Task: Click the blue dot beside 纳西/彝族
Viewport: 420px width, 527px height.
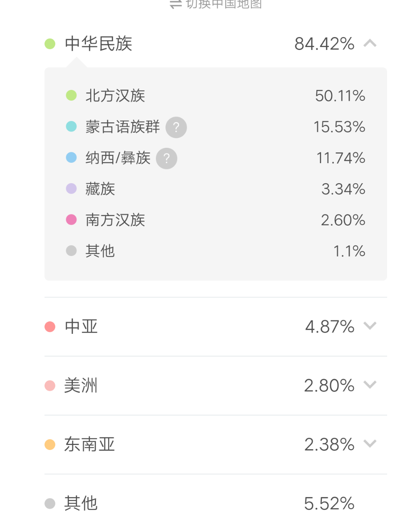Action: (x=72, y=157)
